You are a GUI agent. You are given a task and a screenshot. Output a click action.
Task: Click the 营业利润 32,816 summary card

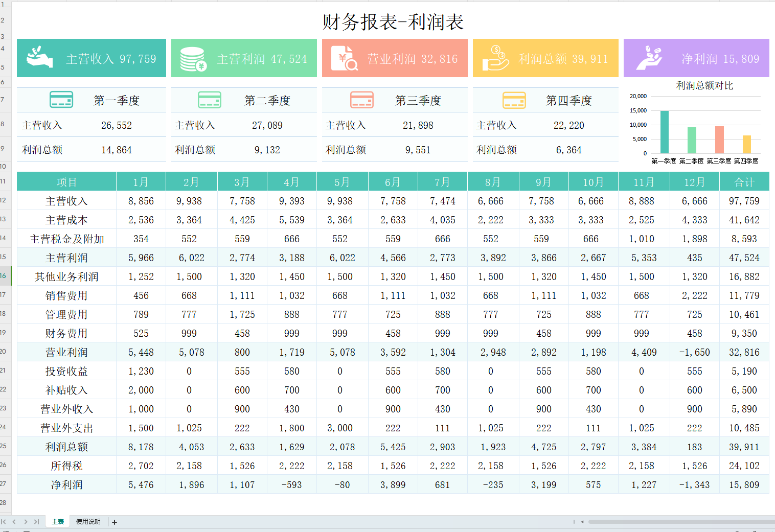pos(395,58)
